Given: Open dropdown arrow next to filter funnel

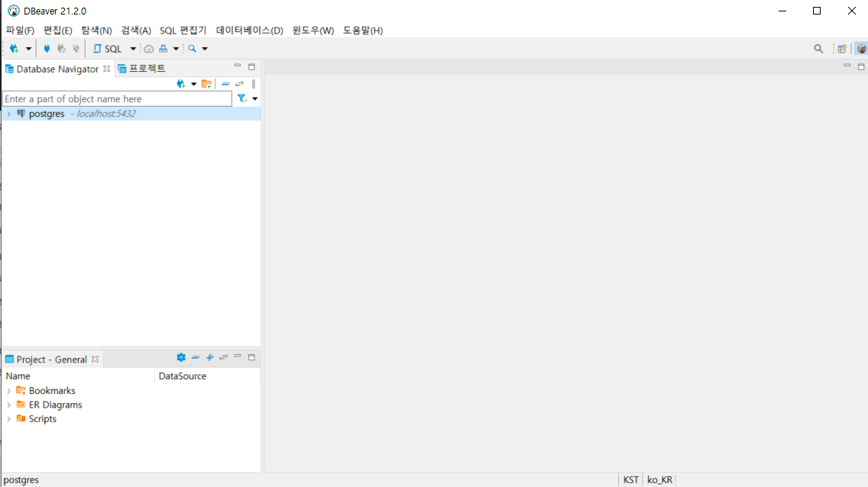Looking at the screenshot, I should coord(254,98).
